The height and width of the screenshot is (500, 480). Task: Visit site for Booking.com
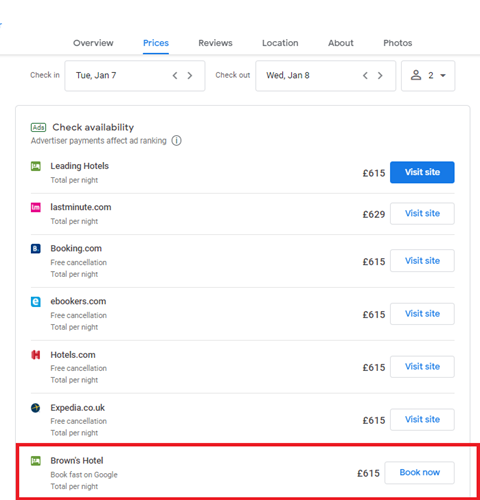coord(422,261)
